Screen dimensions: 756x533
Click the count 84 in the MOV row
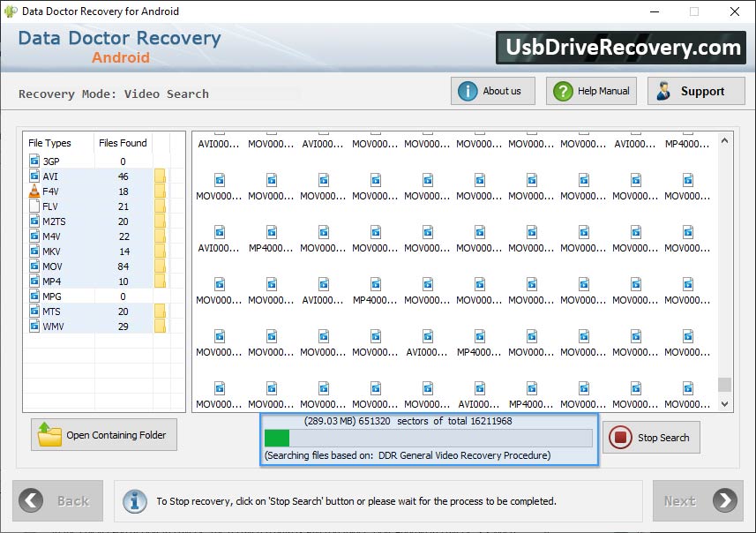coord(124,266)
